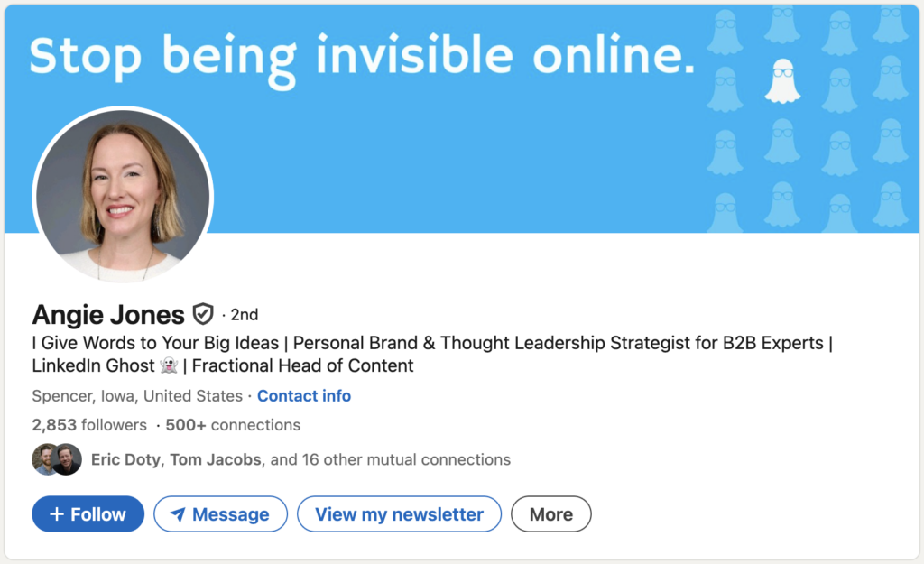Open Tom Jacobs's profile link
The width and height of the screenshot is (924, 564).
216,460
